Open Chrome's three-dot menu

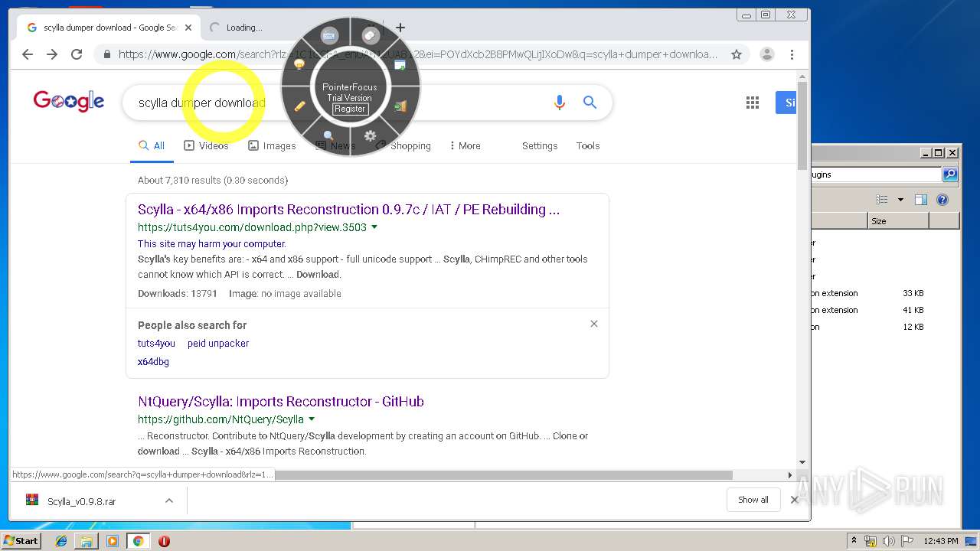click(x=792, y=54)
